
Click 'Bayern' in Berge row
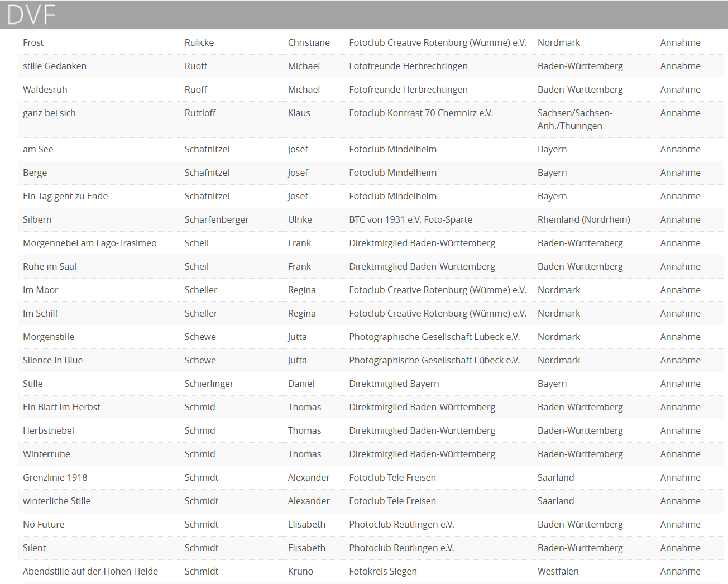552,173
